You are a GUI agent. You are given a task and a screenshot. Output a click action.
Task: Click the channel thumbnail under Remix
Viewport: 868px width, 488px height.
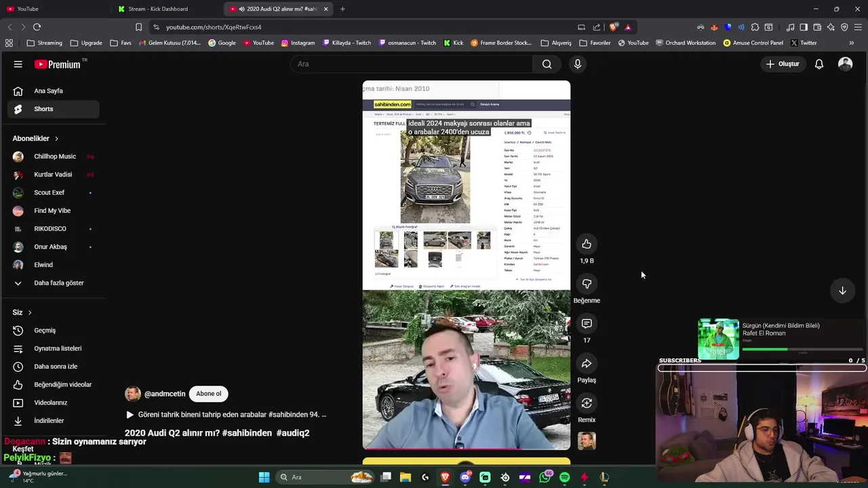587,441
